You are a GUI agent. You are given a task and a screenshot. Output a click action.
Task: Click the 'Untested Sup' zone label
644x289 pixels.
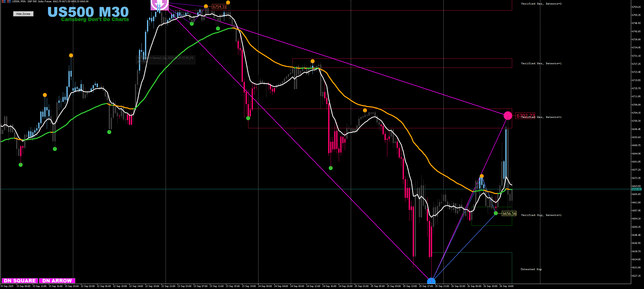pos(531,269)
